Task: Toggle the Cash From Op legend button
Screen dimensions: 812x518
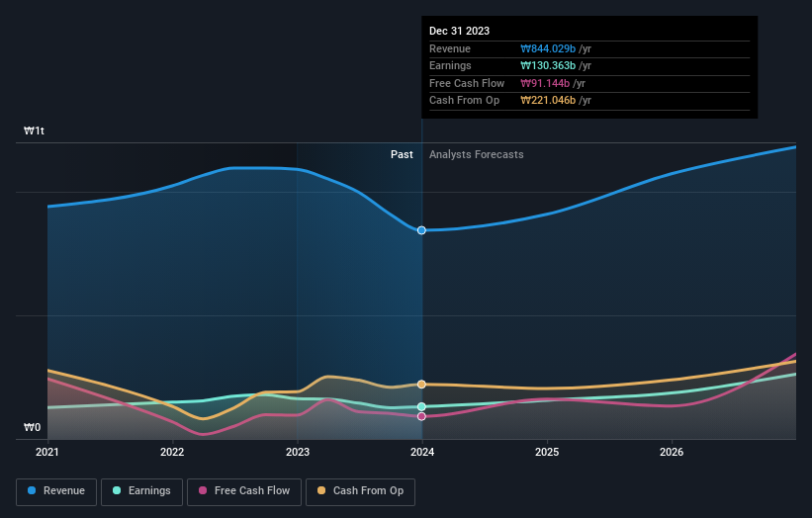Action: [x=360, y=491]
